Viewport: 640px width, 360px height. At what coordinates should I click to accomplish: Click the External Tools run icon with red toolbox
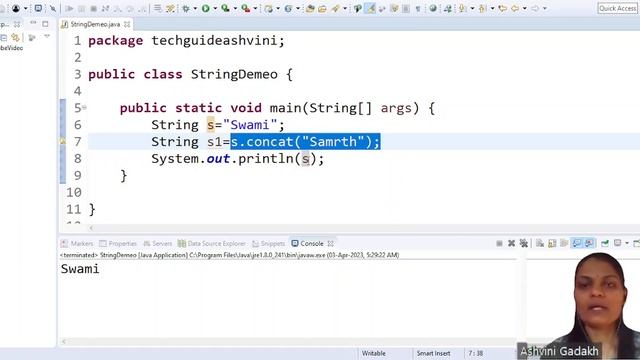click(246, 8)
